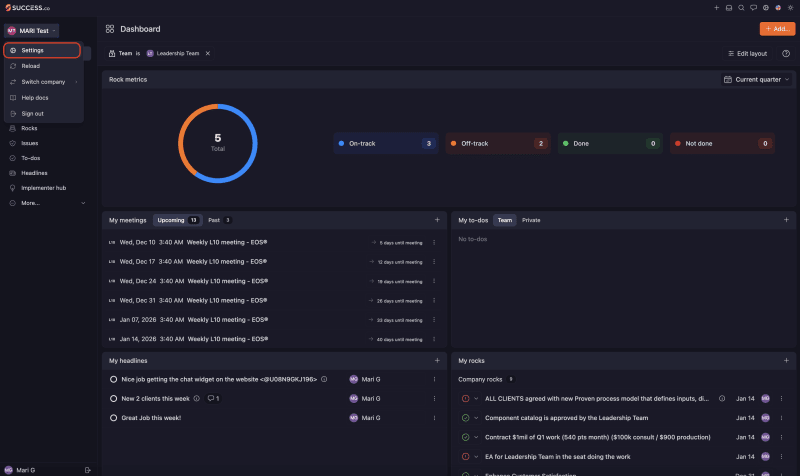
Task: Expand status chevron on Contract $1mil rock
Action: pyautogui.click(x=476, y=437)
